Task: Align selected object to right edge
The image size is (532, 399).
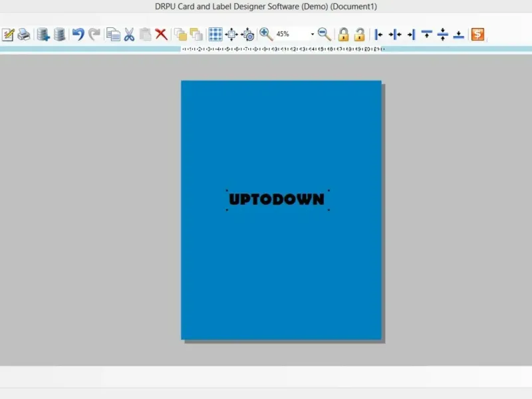Action: 411,35
